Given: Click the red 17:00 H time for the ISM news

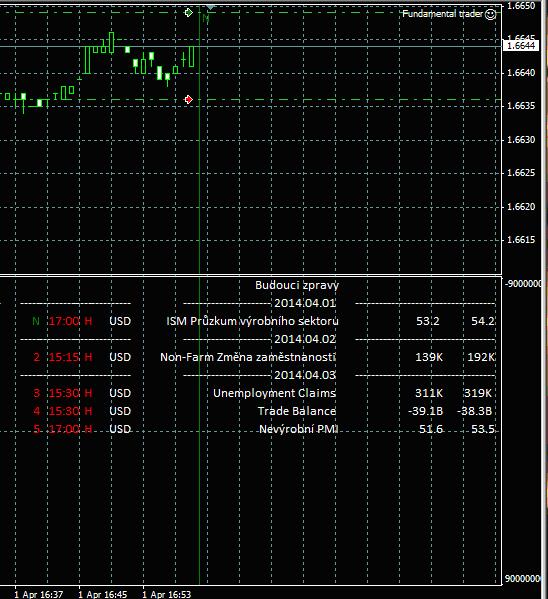Looking at the screenshot, I should pyautogui.click(x=71, y=321).
